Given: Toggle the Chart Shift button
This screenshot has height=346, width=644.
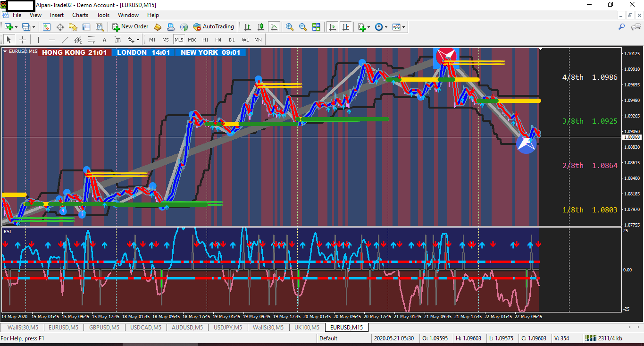Looking at the screenshot, I should [346, 27].
